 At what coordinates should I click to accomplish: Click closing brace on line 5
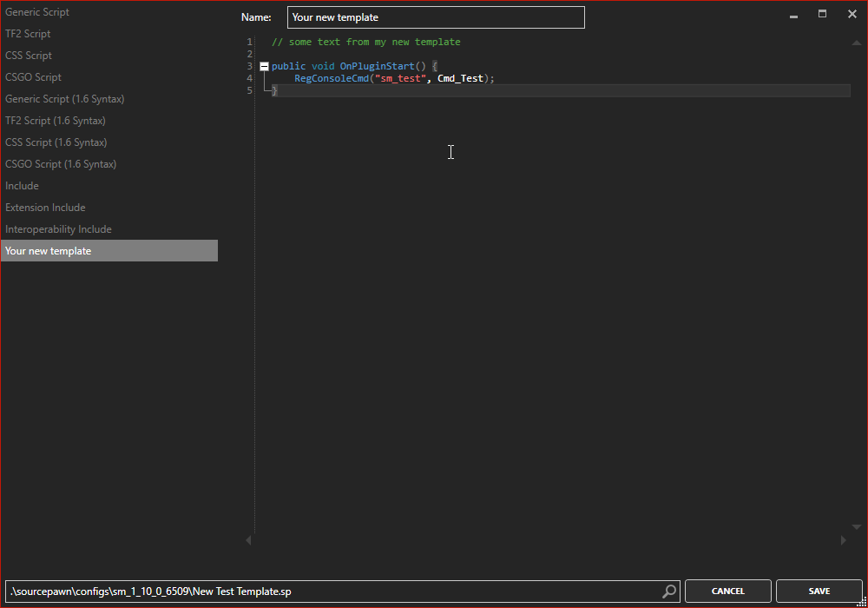point(274,91)
